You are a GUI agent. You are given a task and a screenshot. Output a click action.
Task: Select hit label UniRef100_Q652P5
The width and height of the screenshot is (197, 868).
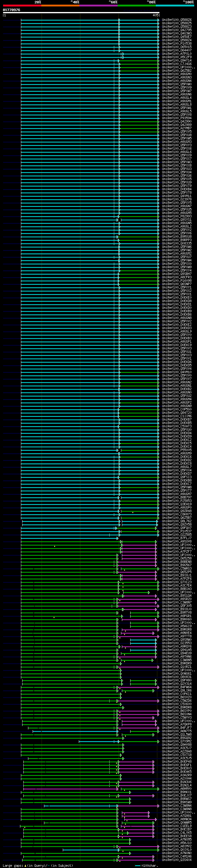[177, 572]
